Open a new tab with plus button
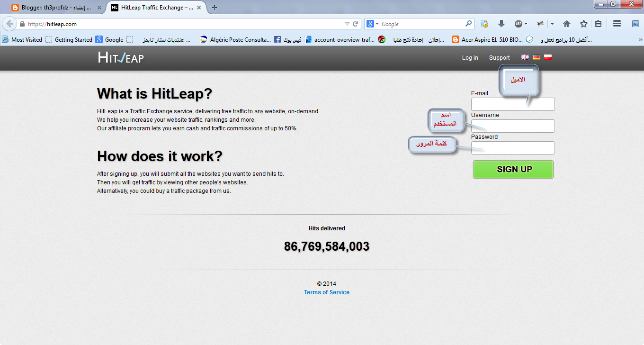This screenshot has height=345, width=644. pos(215,8)
